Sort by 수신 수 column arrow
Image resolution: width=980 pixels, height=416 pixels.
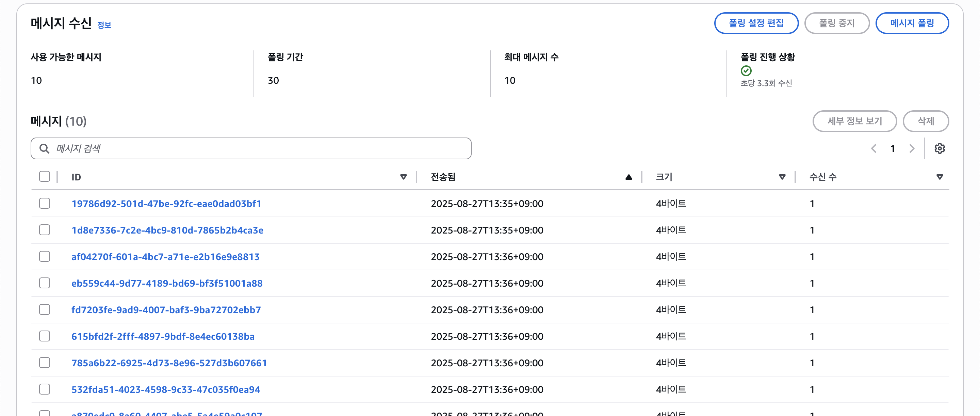tap(939, 177)
